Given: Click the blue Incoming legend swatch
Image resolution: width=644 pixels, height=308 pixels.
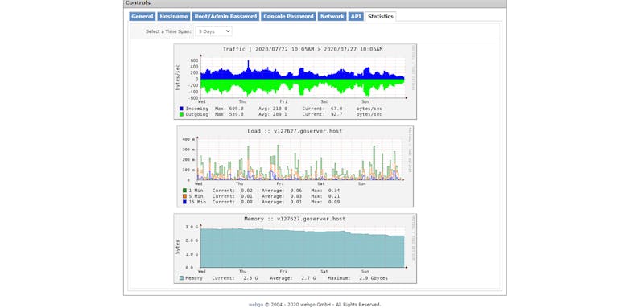Looking at the screenshot, I should [181, 109].
